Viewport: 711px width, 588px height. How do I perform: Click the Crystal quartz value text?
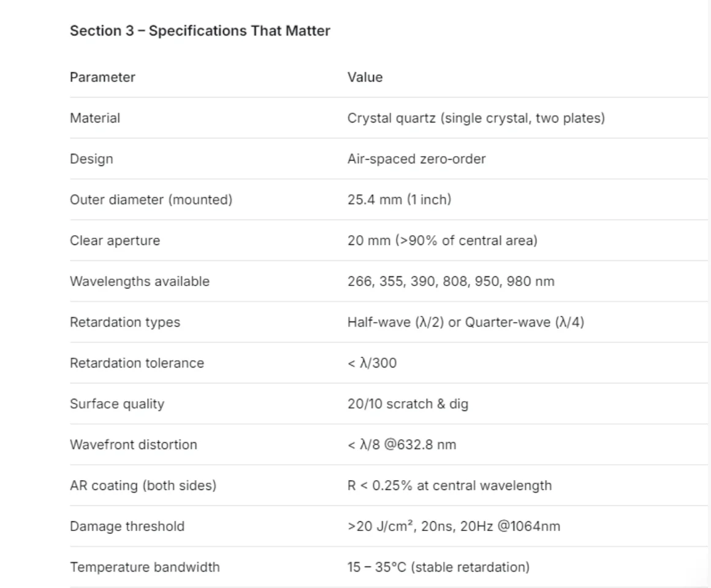476,118
